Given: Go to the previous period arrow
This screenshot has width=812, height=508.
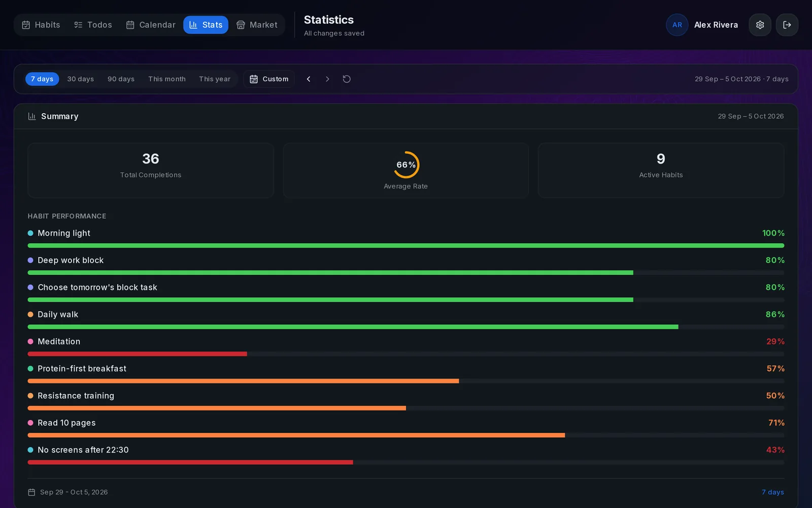Looking at the screenshot, I should (x=309, y=79).
